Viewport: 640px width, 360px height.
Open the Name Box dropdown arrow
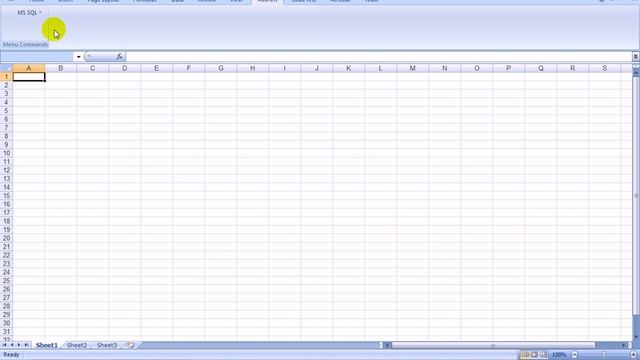coord(78,57)
